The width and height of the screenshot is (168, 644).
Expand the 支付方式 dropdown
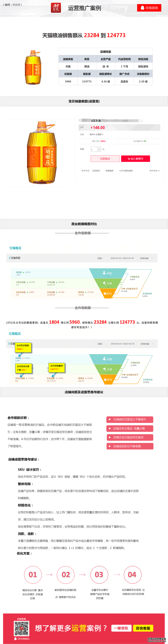tap(155, 171)
